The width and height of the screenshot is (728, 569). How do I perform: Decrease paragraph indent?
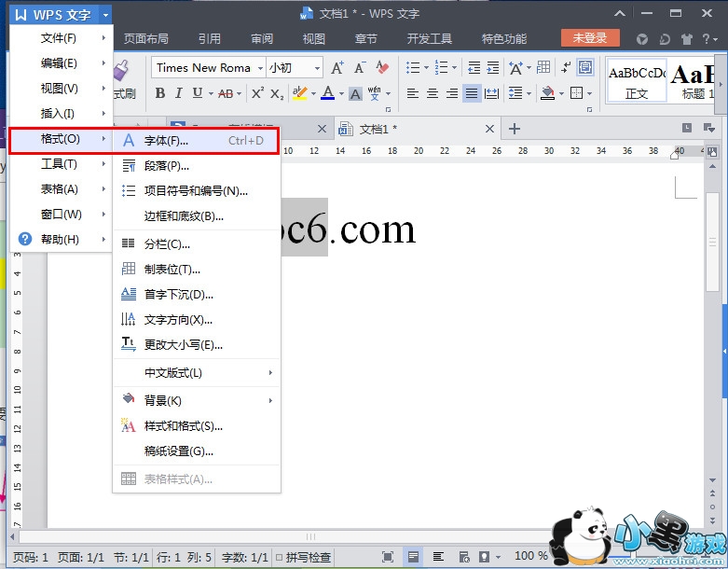pos(474,68)
